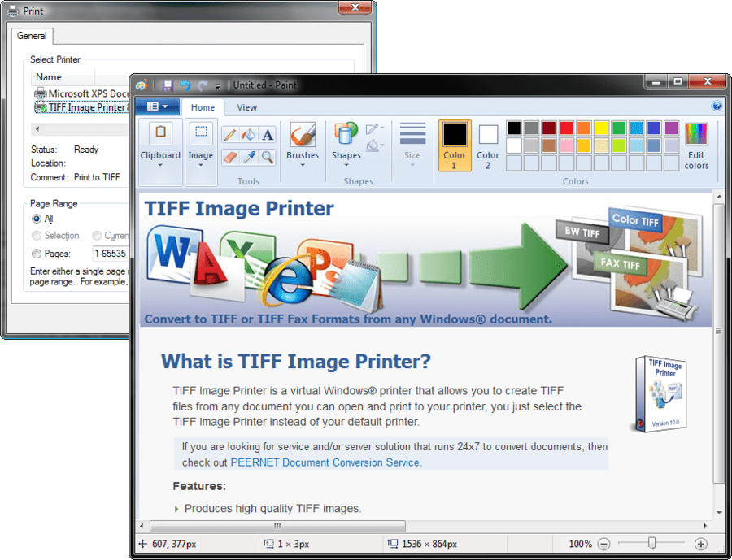Switch to the View tab
The height and width of the screenshot is (560, 732).
246,106
